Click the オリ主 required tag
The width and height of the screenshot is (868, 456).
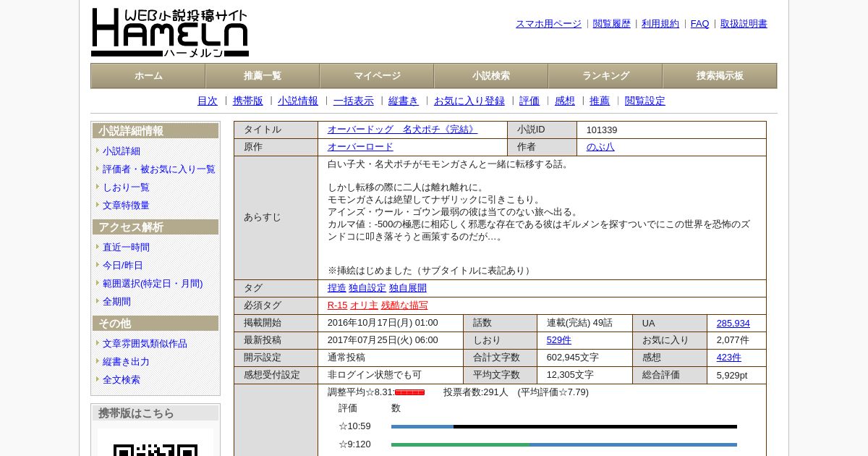(364, 305)
